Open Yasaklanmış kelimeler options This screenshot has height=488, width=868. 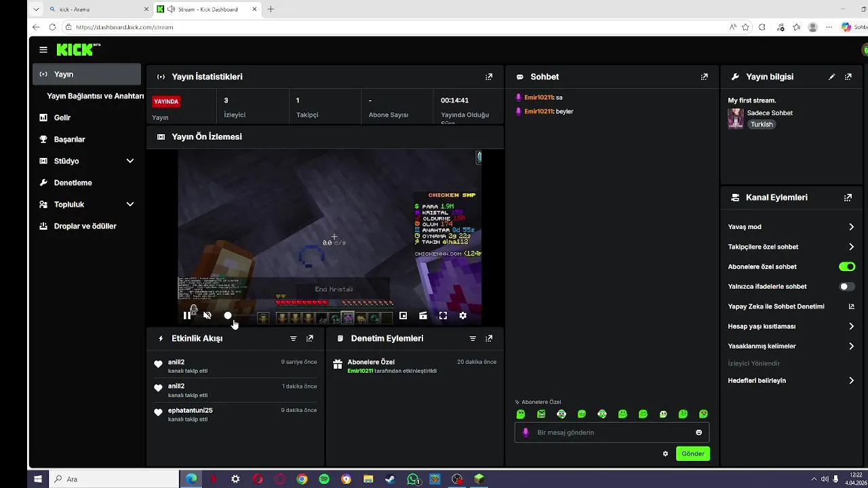coord(791,346)
